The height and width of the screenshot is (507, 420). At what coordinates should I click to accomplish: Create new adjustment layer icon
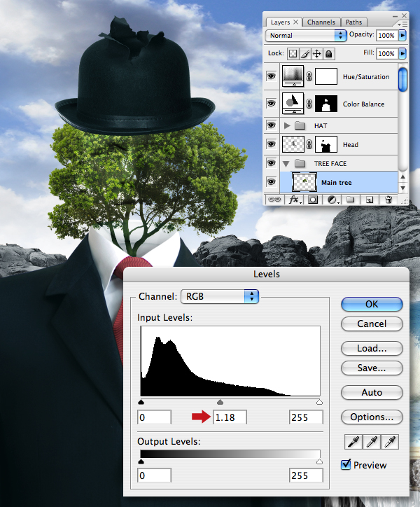(x=332, y=200)
